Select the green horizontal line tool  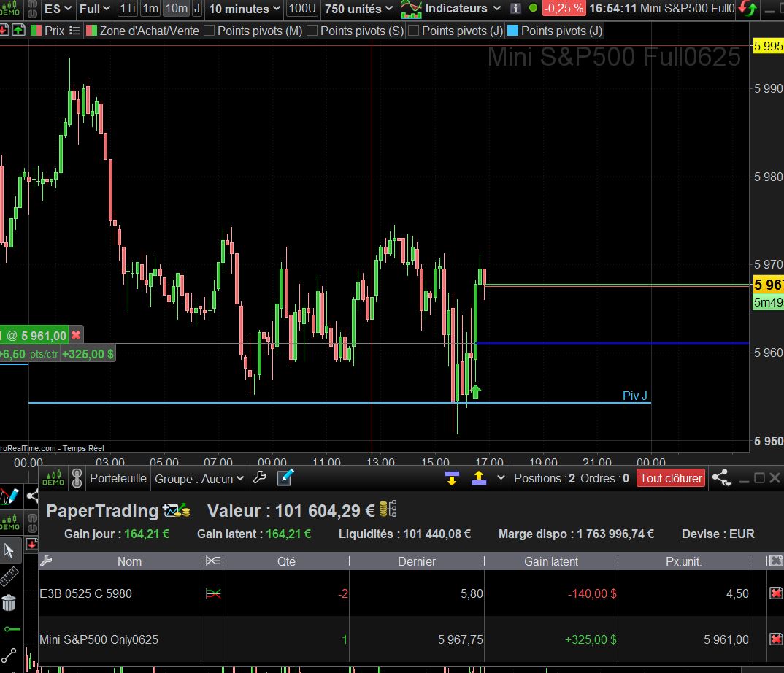11,629
